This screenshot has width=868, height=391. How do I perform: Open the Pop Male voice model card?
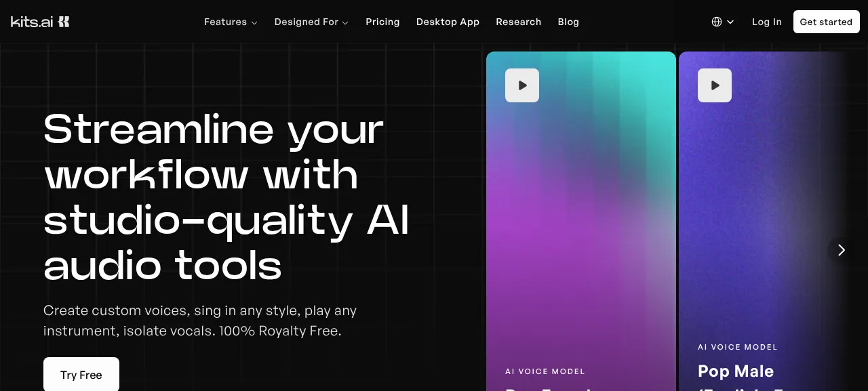pyautogui.click(x=763, y=221)
